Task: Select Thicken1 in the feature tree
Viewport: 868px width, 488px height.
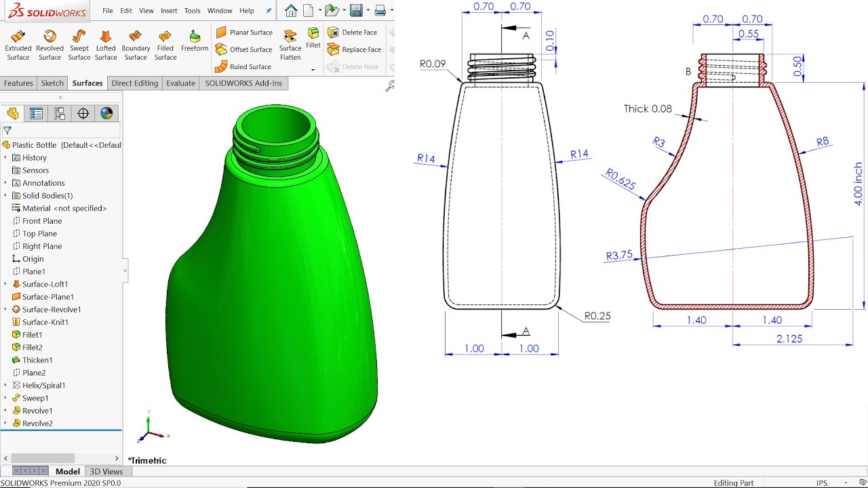Action: [32, 360]
